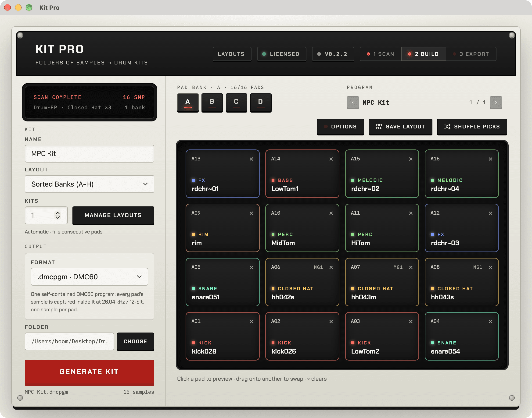The image size is (532, 418).
Task: Click the grid icon in Save Layout
Action: click(x=379, y=127)
